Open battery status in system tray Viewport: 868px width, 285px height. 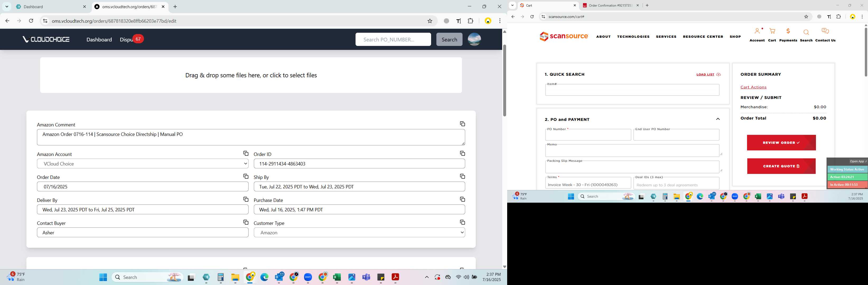tap(474, 277)
